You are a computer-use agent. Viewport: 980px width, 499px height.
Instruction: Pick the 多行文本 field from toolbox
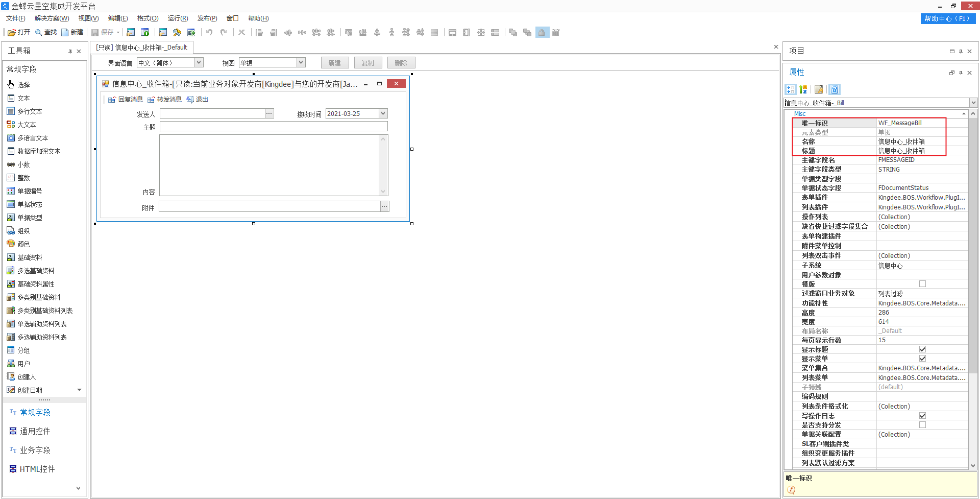click(x=24, y=111)
